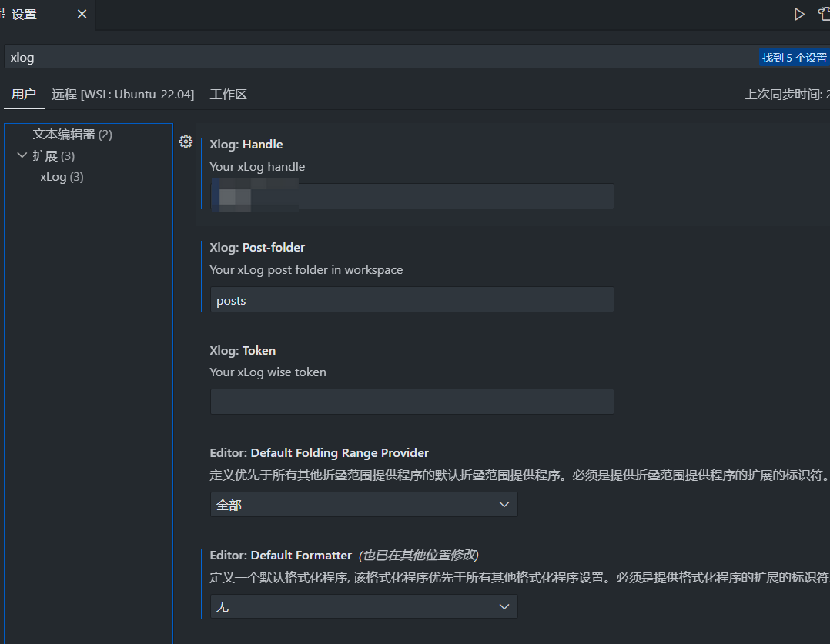Switch to the 用户 settings tab
This screenshot has width=830, height=644.
(x=24, y=95)
